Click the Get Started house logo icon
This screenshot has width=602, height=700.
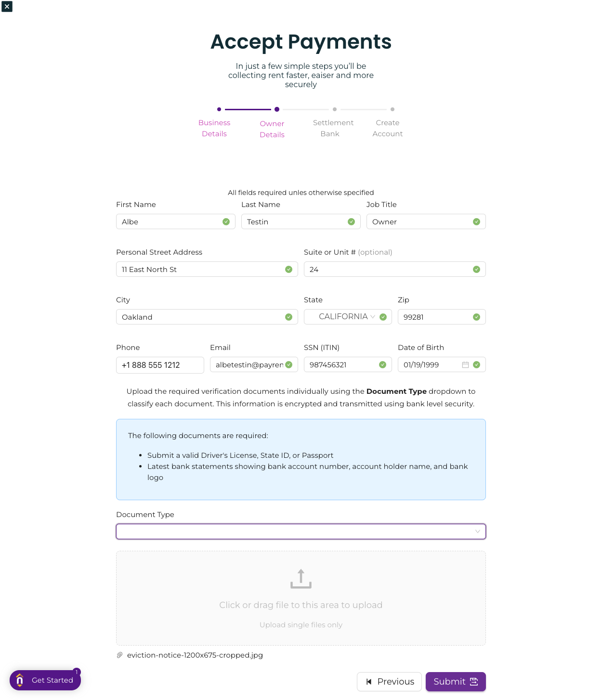coord(20,680)
